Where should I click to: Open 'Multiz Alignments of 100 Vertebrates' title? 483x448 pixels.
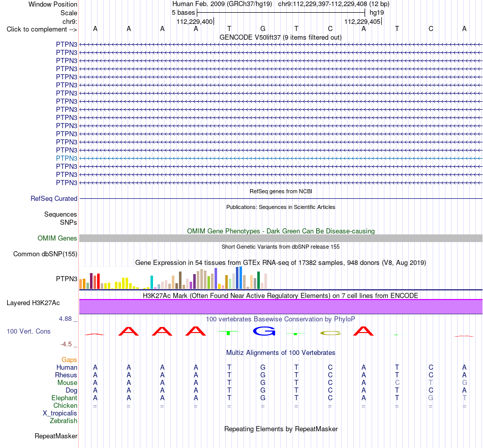[x=281, y=353]
